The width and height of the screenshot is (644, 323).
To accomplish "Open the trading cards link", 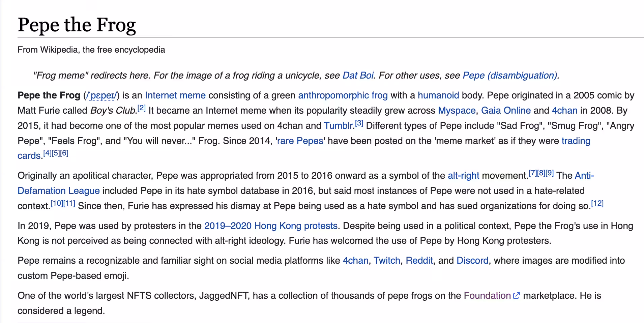I will tap(576, 141).
